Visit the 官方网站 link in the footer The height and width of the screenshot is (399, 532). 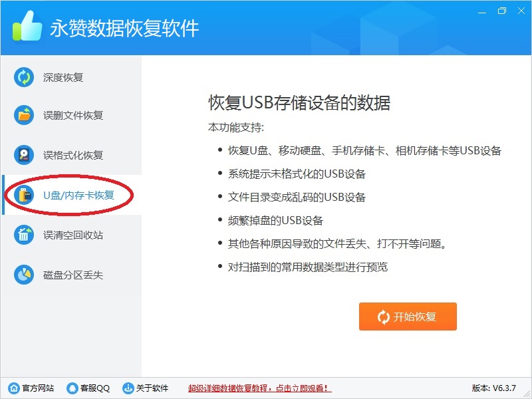pos(38,388)
